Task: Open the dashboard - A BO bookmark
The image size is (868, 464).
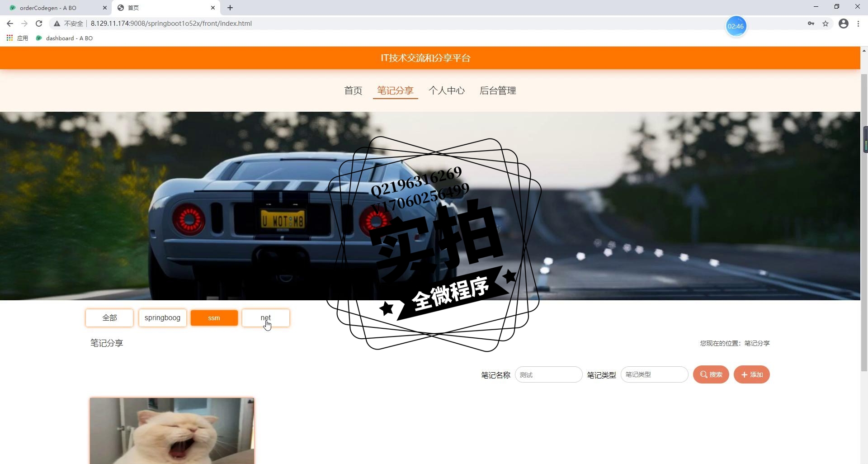Action: [x=64, y=38]
